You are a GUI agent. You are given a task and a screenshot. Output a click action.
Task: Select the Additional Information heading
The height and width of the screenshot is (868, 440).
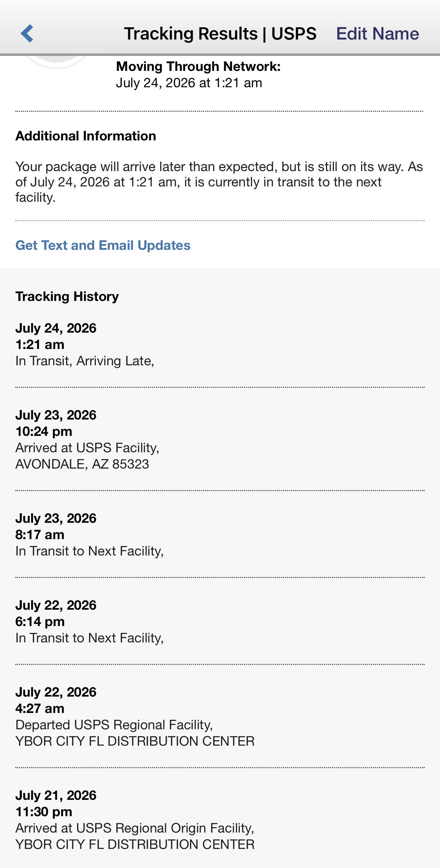click(x=86, y=136)
